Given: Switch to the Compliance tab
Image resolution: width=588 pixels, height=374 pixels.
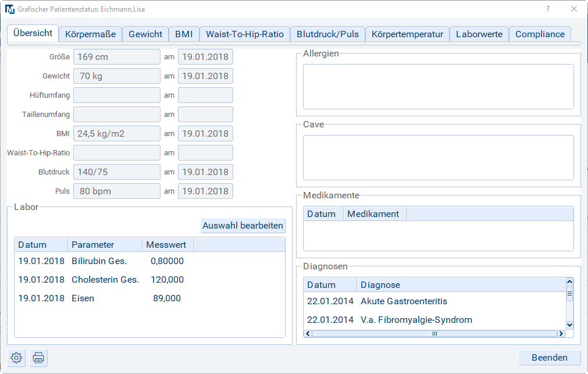Looking at the screenshot, I should (540, 34).
